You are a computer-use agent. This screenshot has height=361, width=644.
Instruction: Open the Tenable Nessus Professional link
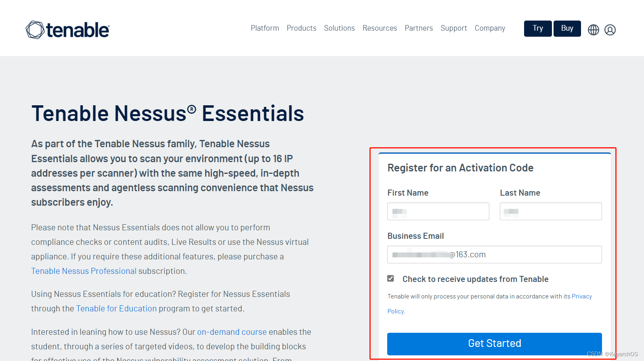(x=84, y=271)
